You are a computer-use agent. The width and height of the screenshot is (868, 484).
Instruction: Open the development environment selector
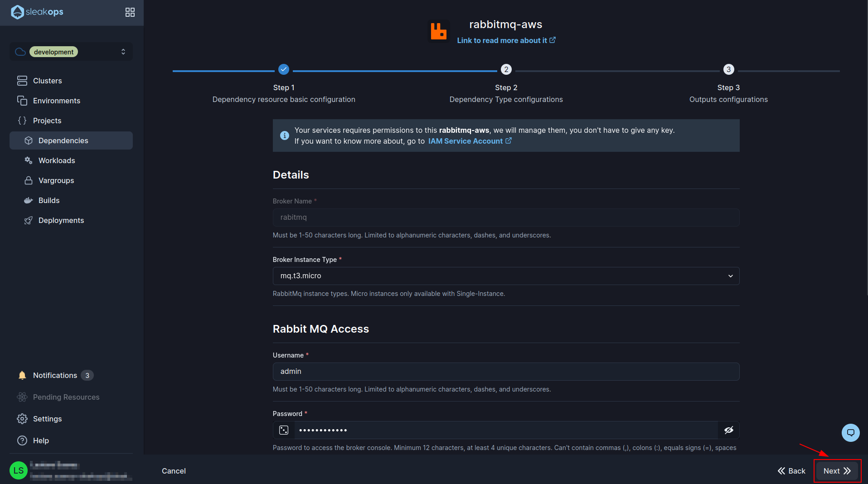71,52
